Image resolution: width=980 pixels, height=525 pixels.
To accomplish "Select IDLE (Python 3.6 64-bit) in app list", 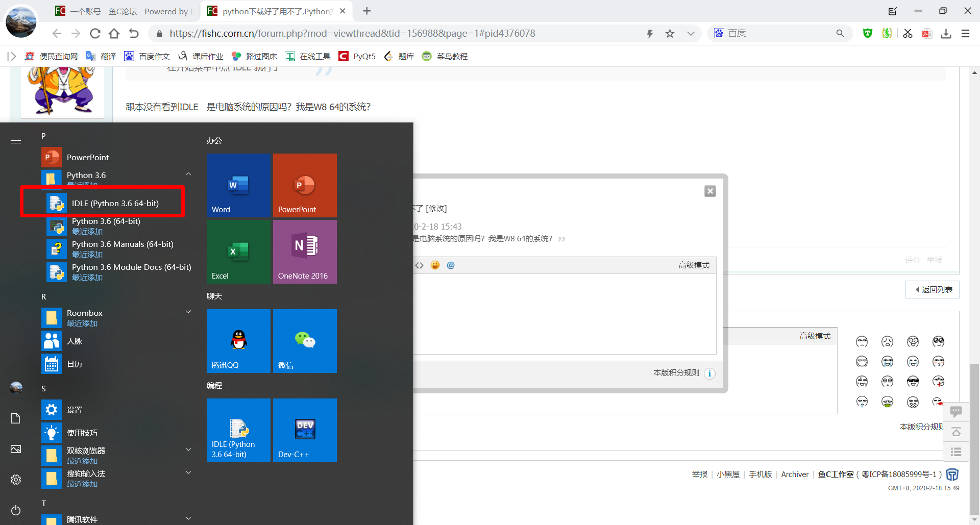I will click(115, 203).
